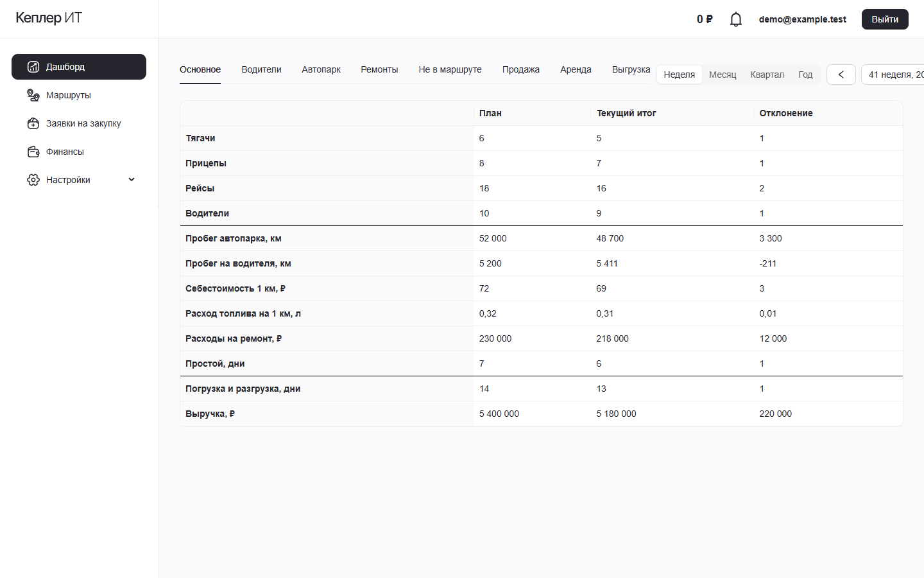Viewport: 924px width, 578px height.
Task: Click the 5 400 000 revenue plan value
Action: pyautogui.click(x=499, y=414)
